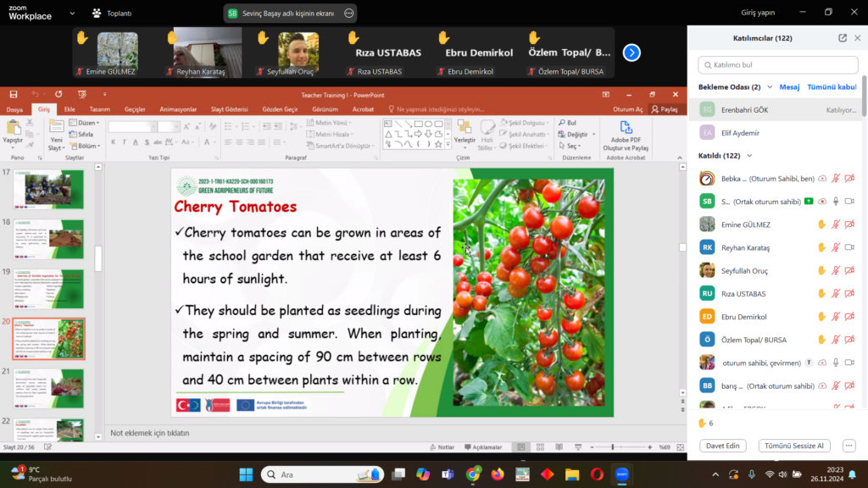Toggle the muted mic icon for Ebru Demirkol
Screen dimensions: 868x488
835,317
